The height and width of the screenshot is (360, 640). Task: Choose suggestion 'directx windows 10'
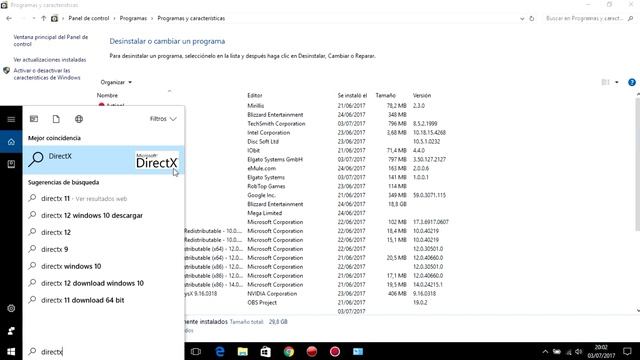click(x=104, y=266)
